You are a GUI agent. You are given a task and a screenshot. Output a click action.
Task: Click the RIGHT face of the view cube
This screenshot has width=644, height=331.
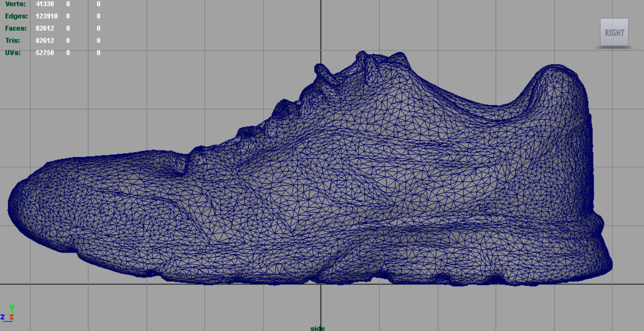(x=614, y=33)
